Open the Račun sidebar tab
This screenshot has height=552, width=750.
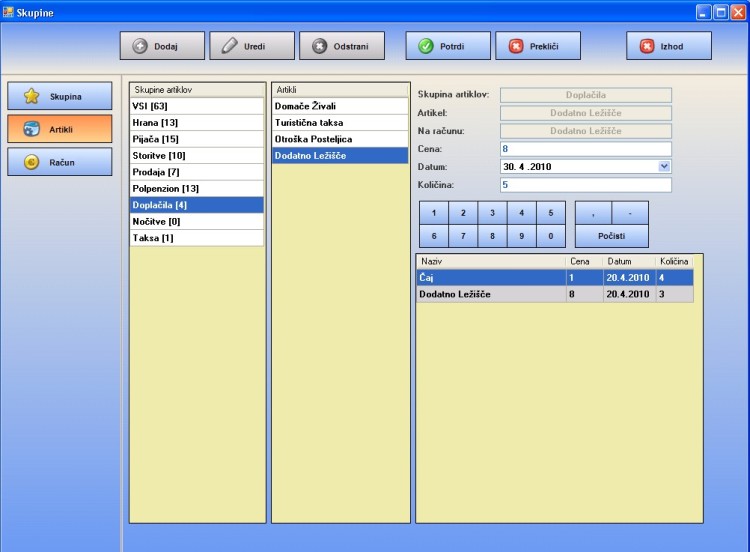[x=59, y=162]
